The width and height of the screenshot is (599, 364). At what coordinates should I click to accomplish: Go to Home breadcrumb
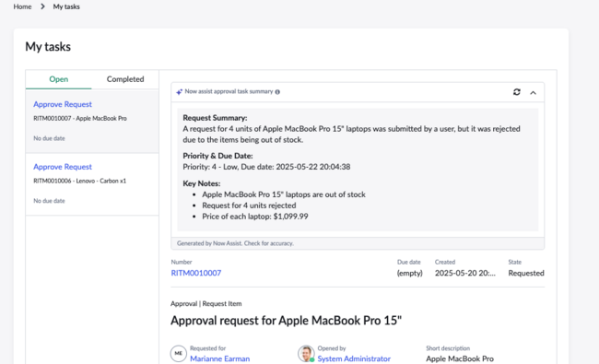(22, 6)
